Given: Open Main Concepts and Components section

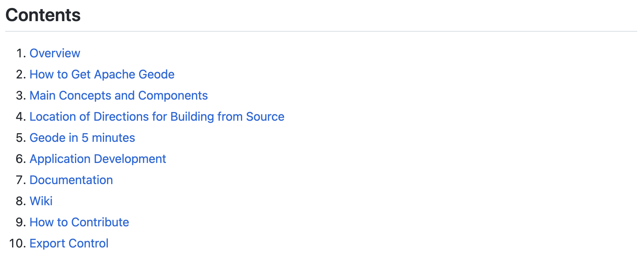Looking at the screenshot, I should [x=118, y=95].
